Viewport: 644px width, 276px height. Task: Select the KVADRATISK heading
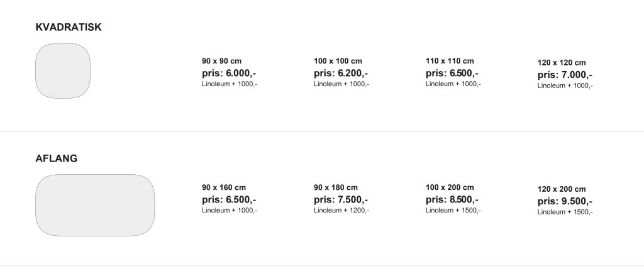tap(69, 27)
